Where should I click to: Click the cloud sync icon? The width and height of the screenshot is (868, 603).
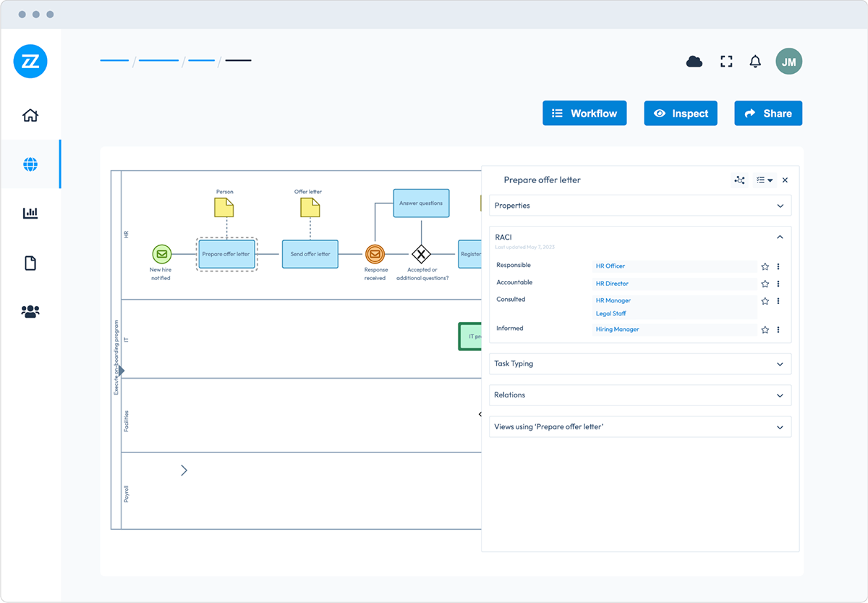694,62
